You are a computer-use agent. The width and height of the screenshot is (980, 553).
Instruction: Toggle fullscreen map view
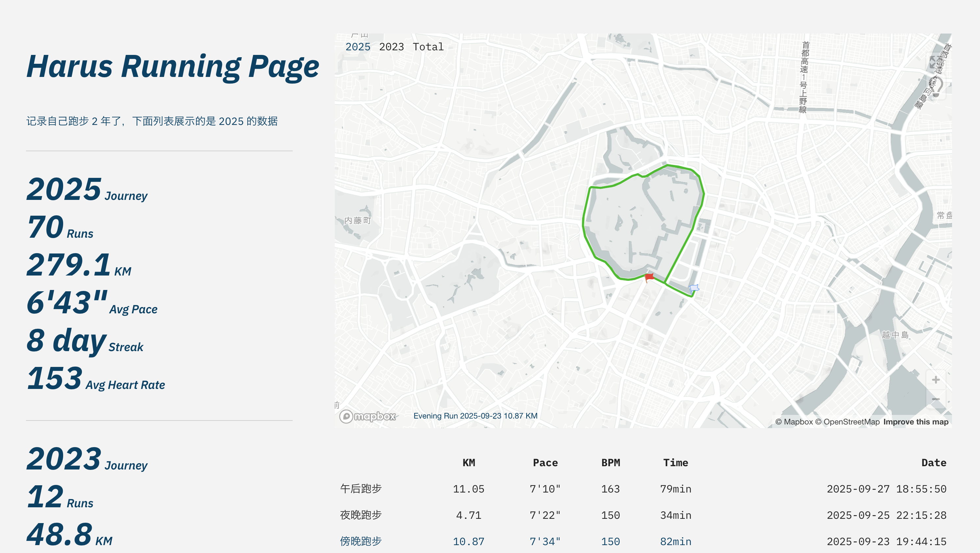click(x=936, y=61)
